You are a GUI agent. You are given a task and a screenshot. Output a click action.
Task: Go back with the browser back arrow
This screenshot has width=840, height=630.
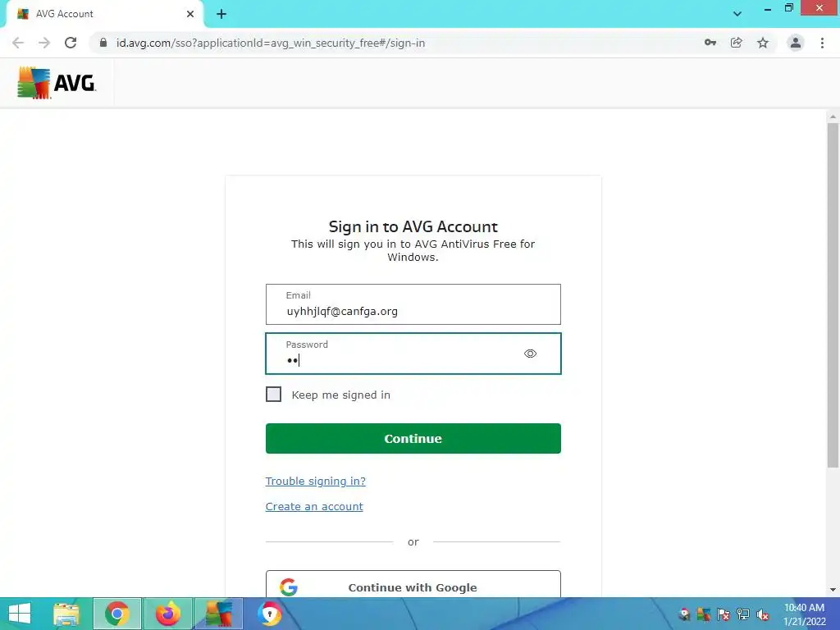click(18, 43)
